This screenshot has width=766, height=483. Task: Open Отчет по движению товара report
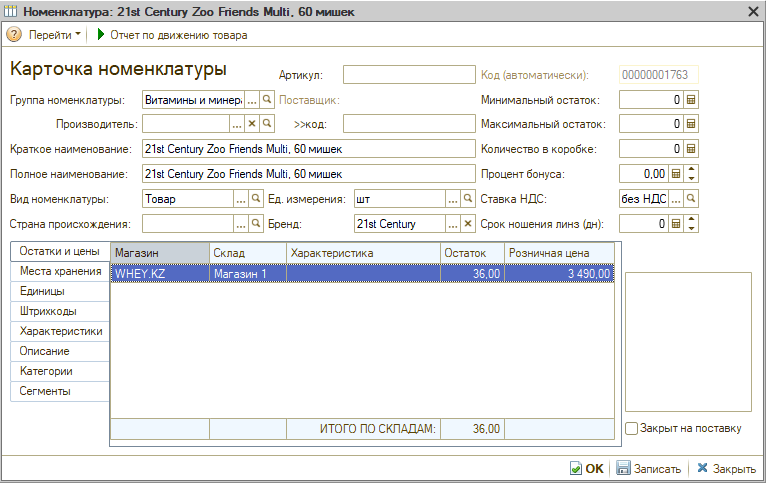click(172, 35)
